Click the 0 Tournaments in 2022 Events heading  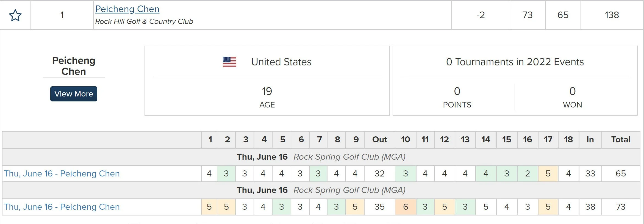pyautogui.click(x=515, y=62)
